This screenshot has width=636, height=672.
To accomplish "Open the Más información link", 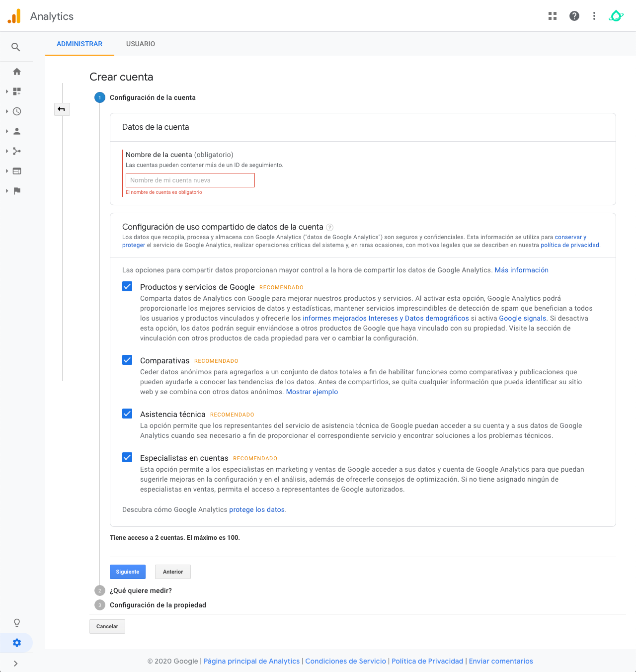I will (521, 270).
